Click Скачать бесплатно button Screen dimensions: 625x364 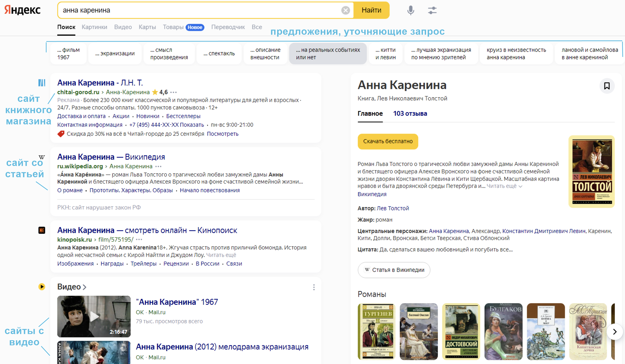(388, 142)
